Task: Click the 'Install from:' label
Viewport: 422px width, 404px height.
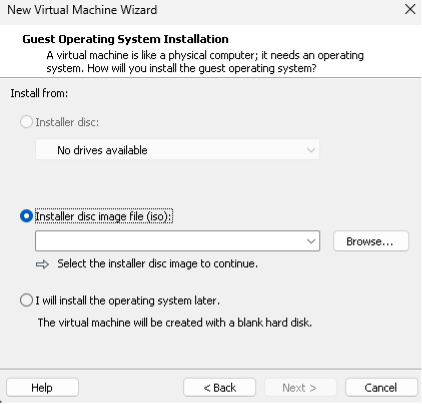Action: [x=39, y=93]
